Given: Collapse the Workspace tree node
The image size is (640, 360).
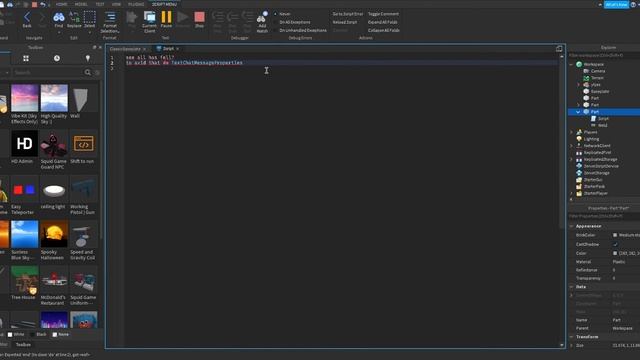Looking at the screenshot, I should click(571, 64).
